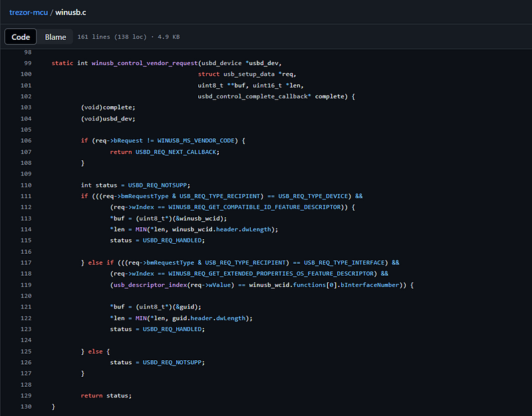532x416 pixels.
Task: Select line number 117
Action: [26, 262]
